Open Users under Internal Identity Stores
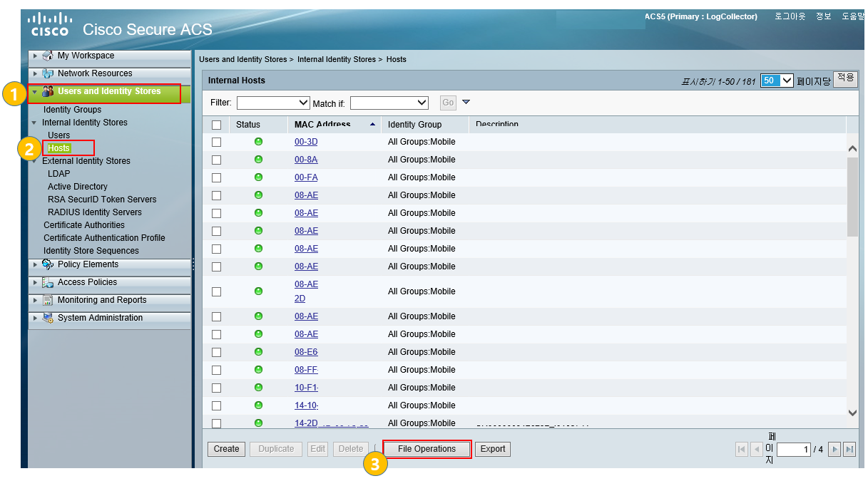The width and height of the screenshot is (868, 481). tap(58, 135)
